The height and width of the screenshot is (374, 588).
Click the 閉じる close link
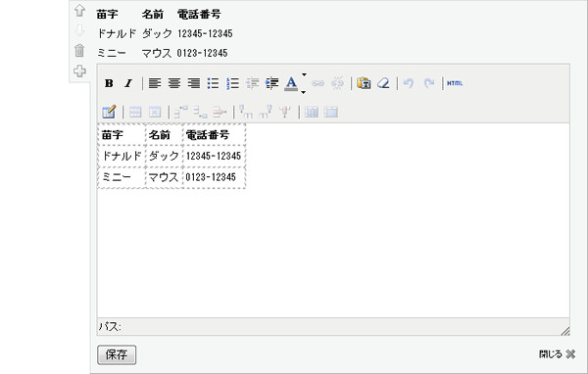pyautogui.click(x=557, y=354)
